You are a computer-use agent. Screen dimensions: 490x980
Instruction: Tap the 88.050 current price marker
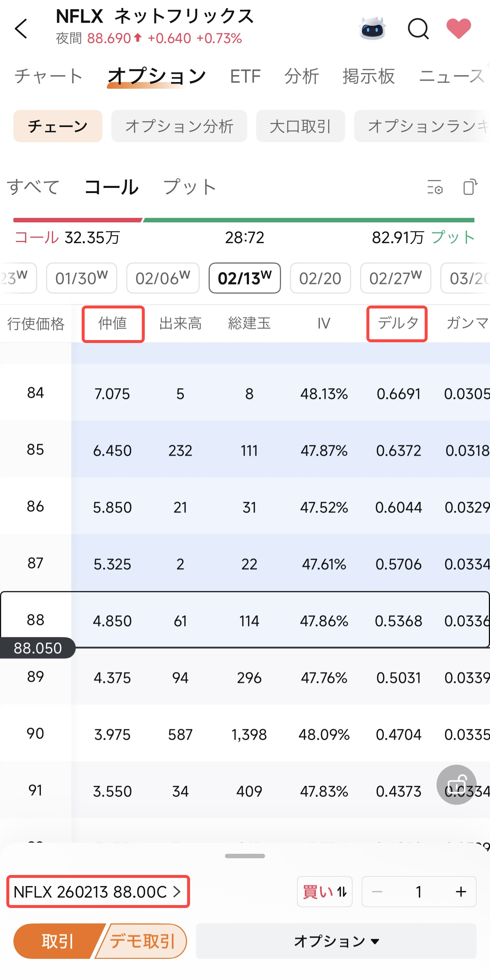[x=37, y=648]
